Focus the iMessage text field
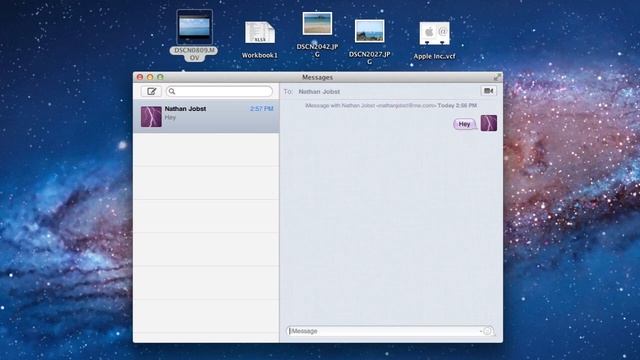The image size is (640, 360). coord(390,331)
